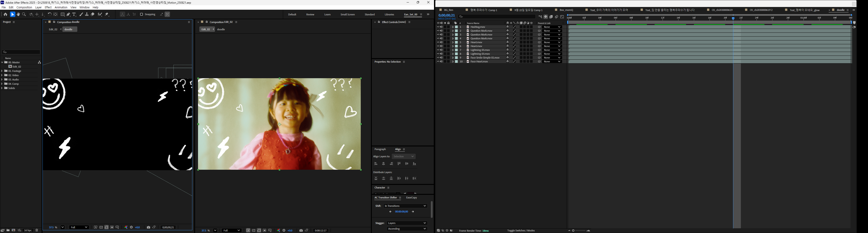Switch to the Align tab
Image resolution: width=868 pixels, height=233 pixels.
pyautogui.click(x=398, y=149)
